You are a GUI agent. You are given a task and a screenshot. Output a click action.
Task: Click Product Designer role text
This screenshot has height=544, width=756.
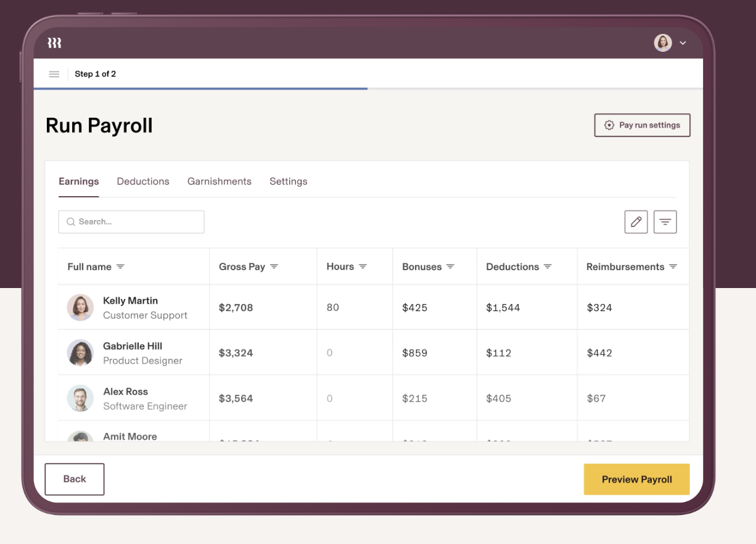[143, 361]
